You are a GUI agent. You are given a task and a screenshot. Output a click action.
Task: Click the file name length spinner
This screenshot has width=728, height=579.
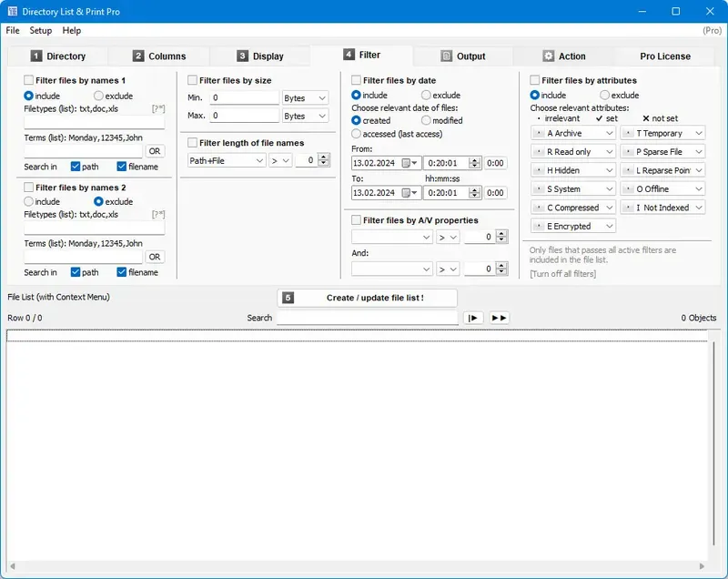[324, 160]
